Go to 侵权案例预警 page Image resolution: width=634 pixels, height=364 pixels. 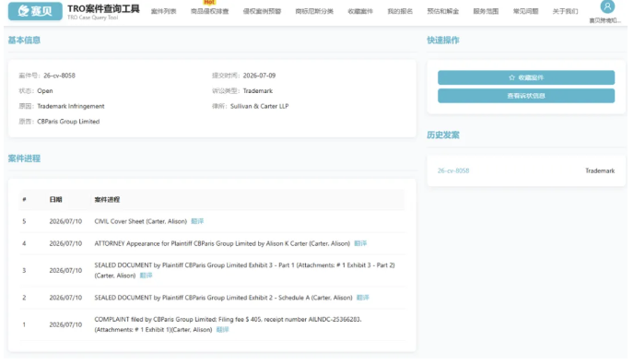262,11
